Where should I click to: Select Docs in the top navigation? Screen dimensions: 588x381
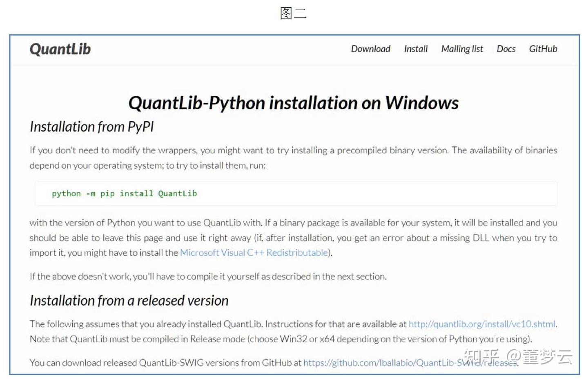pos(506,49)
